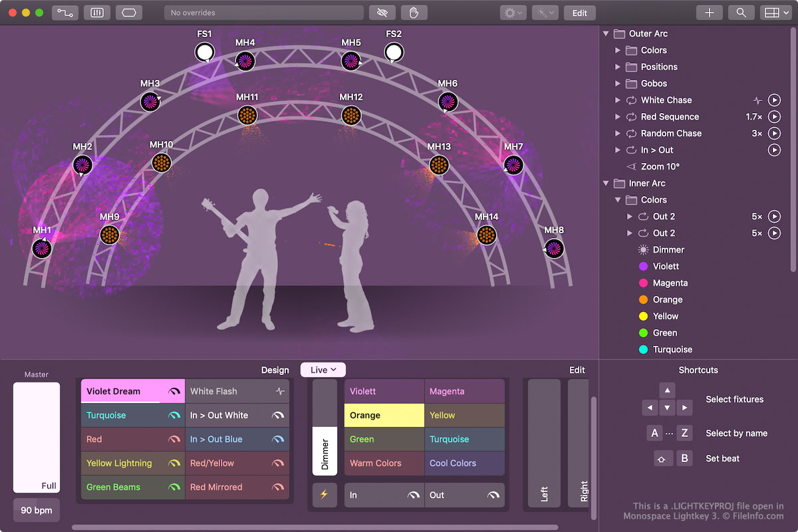Screen dimensions: 798x532
Task: Click the vertical Dimmer fader
Action: pos(325,428)
